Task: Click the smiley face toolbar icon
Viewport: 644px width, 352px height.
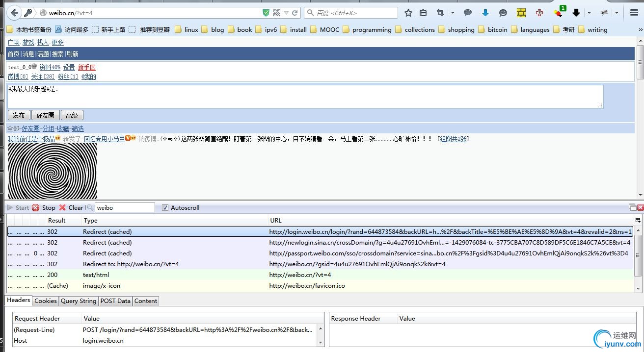Action: point(503,13)
